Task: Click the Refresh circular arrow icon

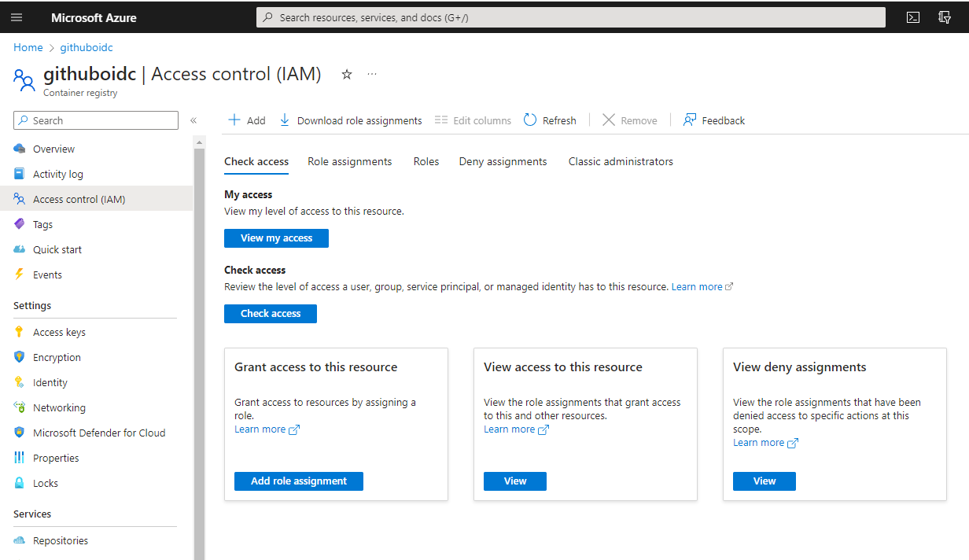Action: point(530,120)
